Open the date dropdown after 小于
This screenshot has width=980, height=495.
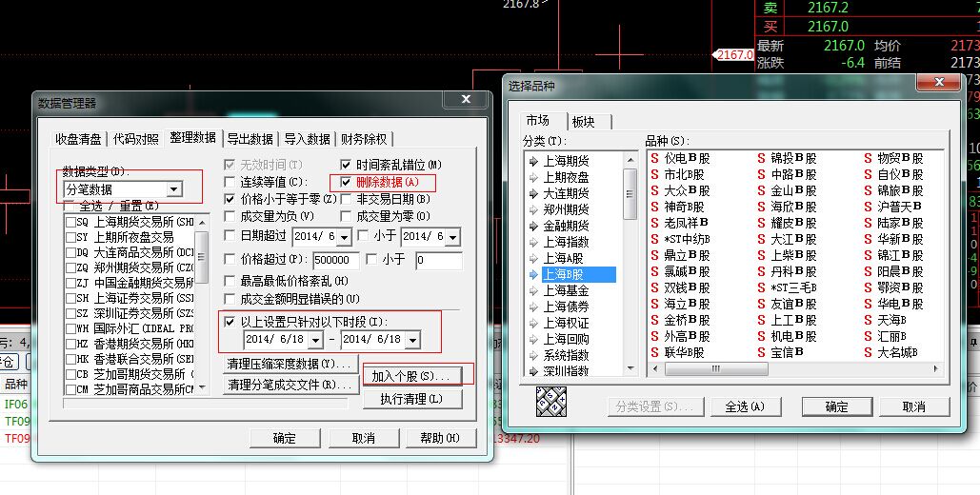tap(453, 237)
